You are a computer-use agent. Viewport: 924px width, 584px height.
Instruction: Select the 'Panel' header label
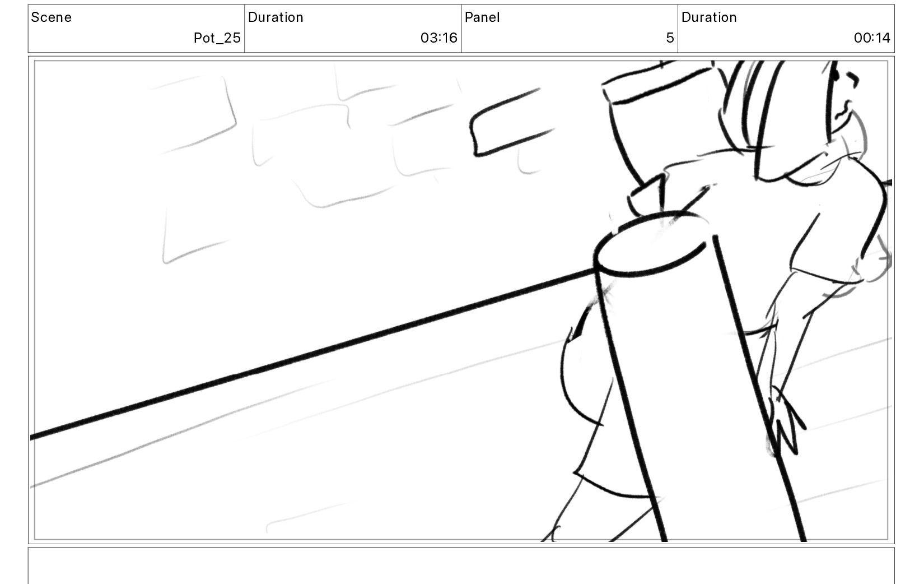click(x=482, y=17)
